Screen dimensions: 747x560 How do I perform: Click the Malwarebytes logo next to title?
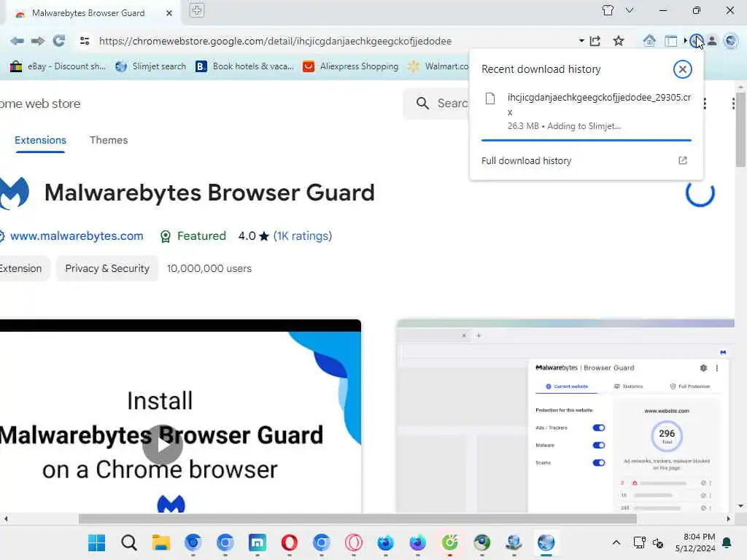pyautogui.click(x=15, y=192)
